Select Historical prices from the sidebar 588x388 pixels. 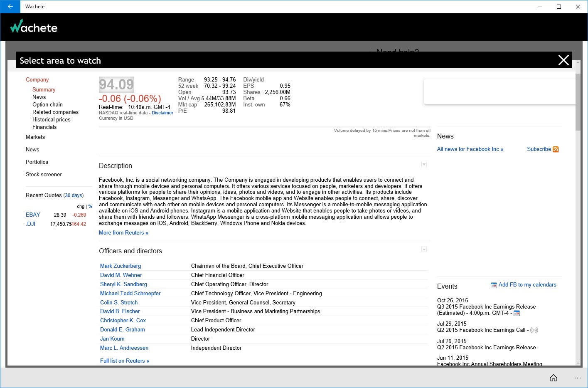click(51, 120)
